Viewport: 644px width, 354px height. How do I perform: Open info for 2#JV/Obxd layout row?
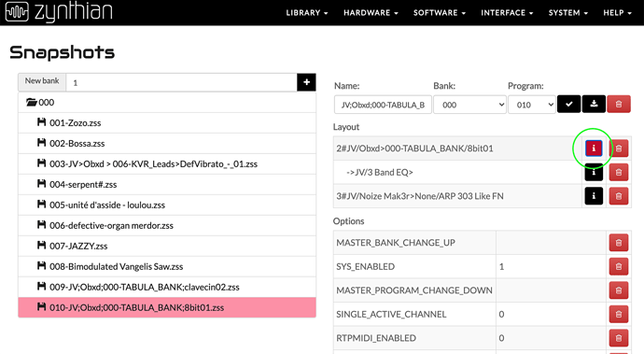click(x=594, y=149)
